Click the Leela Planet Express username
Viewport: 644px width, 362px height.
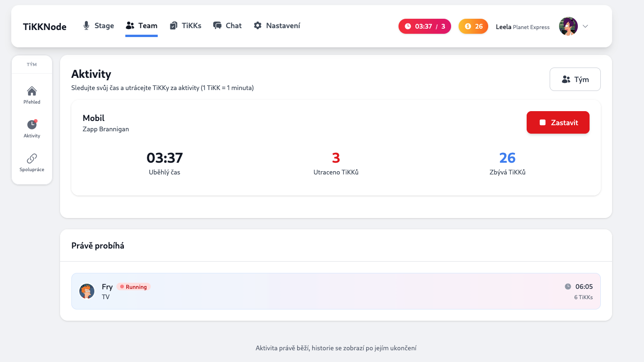tap(522, 27)
